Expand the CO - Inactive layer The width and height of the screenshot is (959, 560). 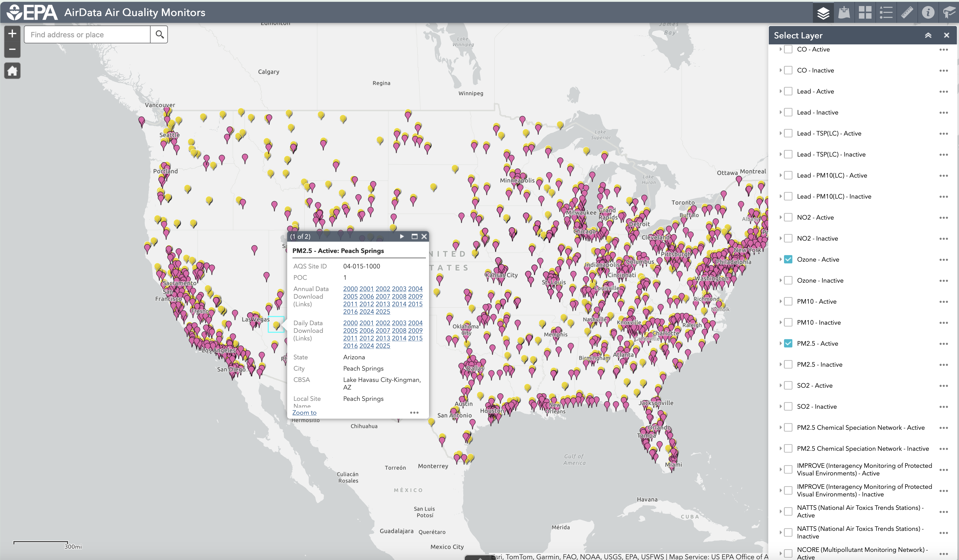click(780, 70)
